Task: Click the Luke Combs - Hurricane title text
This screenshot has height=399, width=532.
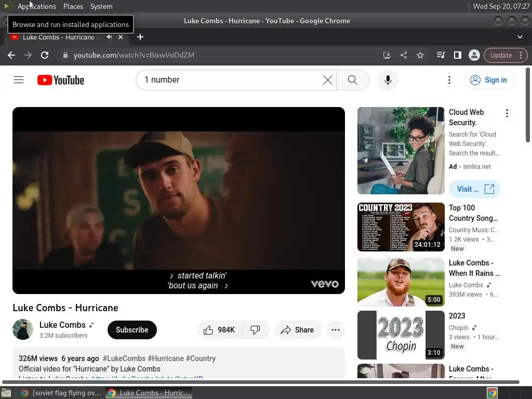Action: click(x=65, y=308)
